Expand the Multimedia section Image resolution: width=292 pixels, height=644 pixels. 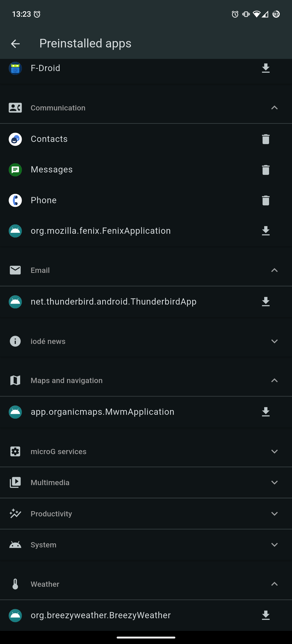tap(274, 483)
